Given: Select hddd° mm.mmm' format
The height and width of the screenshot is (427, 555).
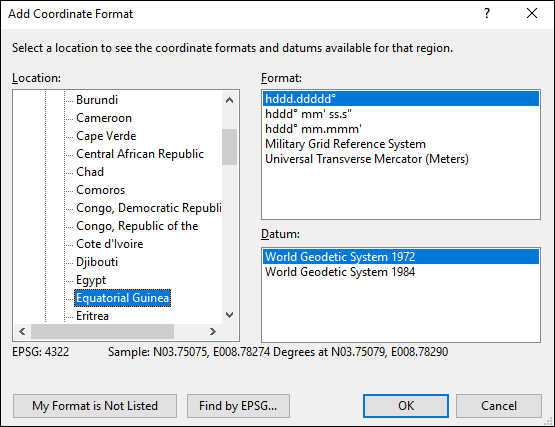Looking at the screenshot, I should click(x=401, y=129).
